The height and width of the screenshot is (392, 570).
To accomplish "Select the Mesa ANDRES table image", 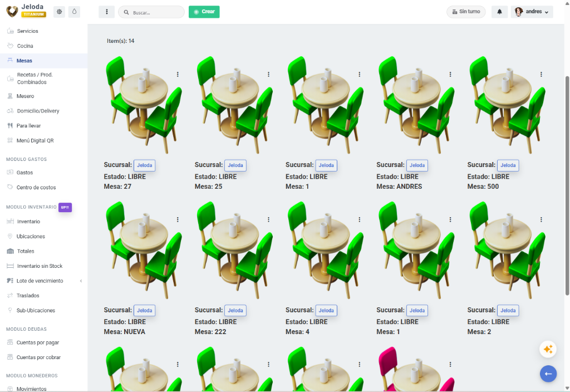I will click(416, 105).
